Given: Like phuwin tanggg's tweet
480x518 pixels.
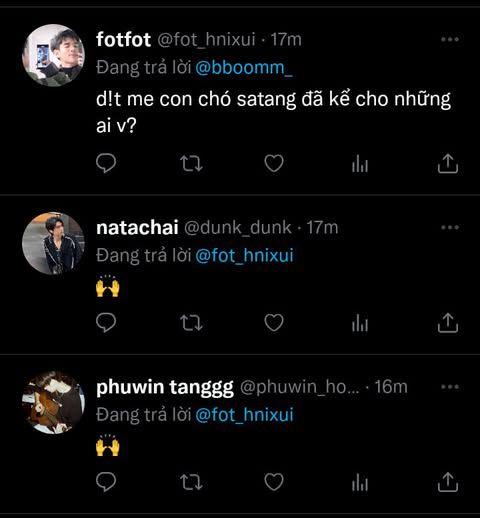Looking at the screenshot, I should pos(274,482).
